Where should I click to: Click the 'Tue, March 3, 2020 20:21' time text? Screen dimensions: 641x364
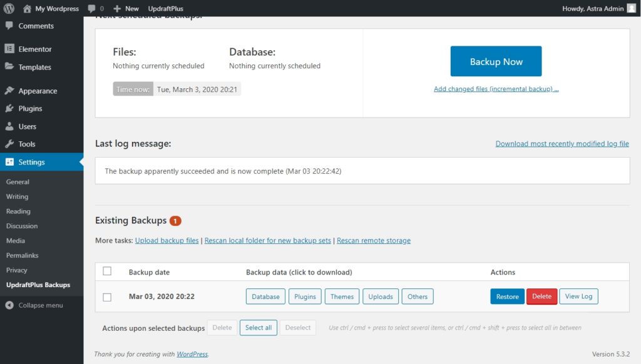(x=197, y=89)
